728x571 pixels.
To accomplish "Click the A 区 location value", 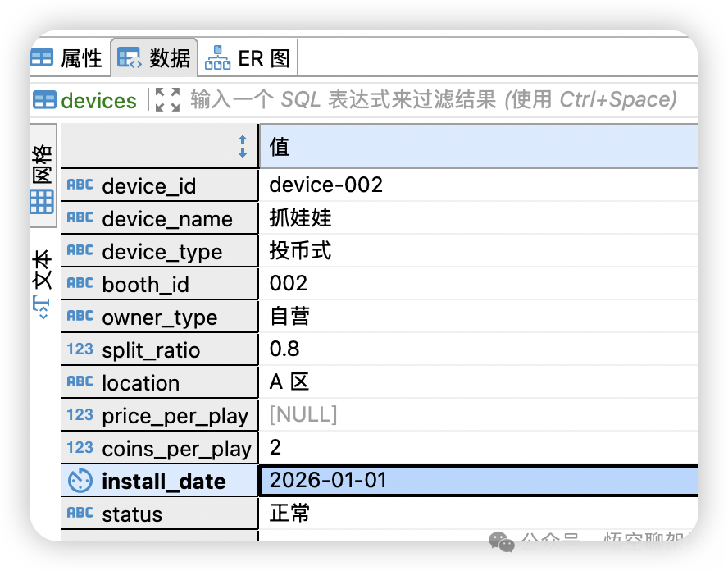I will (x=479, y=382).
